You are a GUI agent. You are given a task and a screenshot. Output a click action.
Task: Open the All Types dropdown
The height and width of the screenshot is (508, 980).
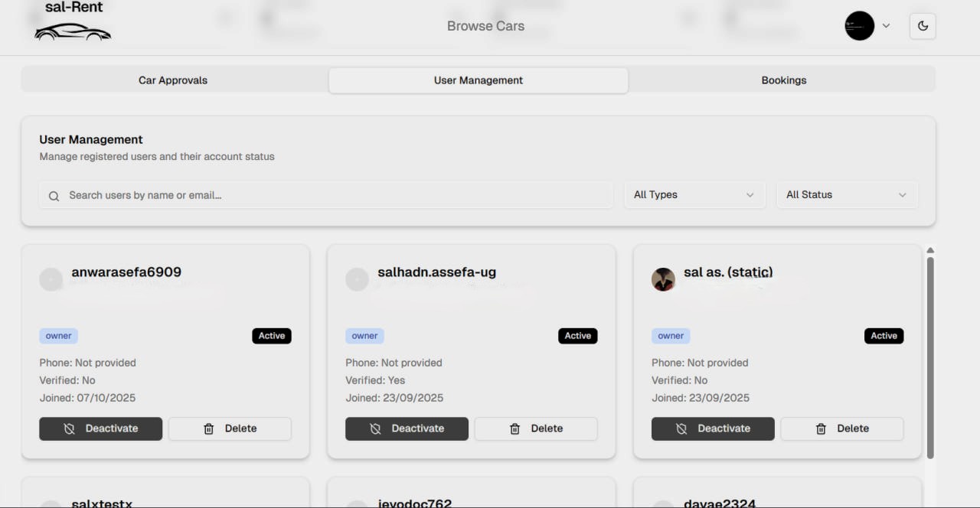[694, 194]
